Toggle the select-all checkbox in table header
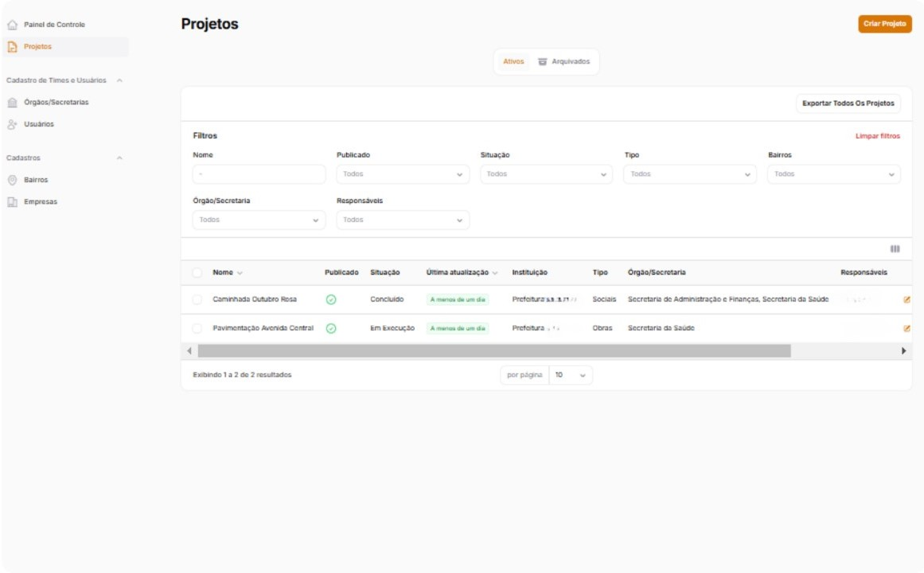The height and width of the screenshot is (573, 924). tap(197, 273)
